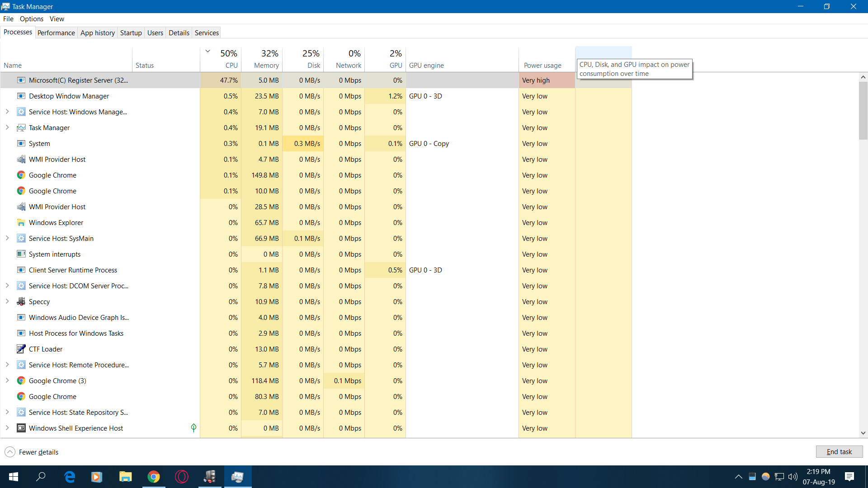Click the Speccy process icon
The image size is (868, 488).
tap(21, 301)
